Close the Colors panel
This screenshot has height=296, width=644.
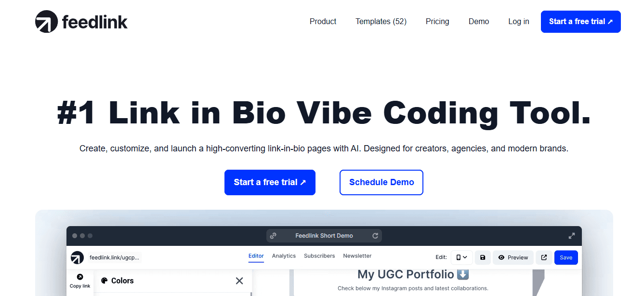click(x=239, y=280)
